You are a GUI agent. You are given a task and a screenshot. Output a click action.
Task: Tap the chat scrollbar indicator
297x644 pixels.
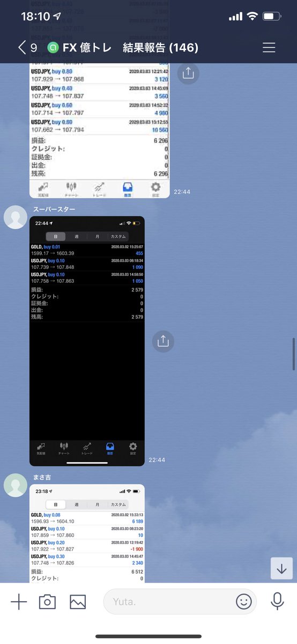(294, 354)
